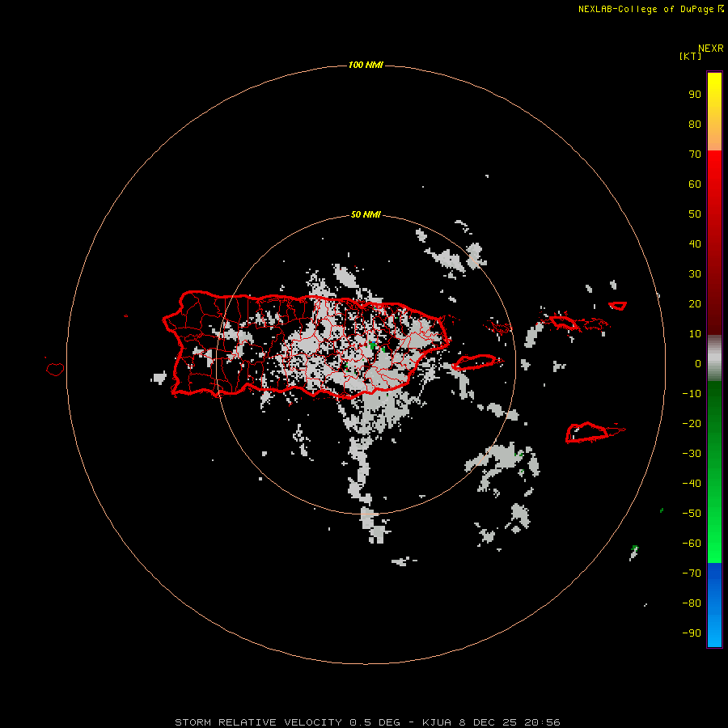Pick the red segment of velocity scale
The height and width of the screenshot is (728, 728).
(x=714, y=243)
